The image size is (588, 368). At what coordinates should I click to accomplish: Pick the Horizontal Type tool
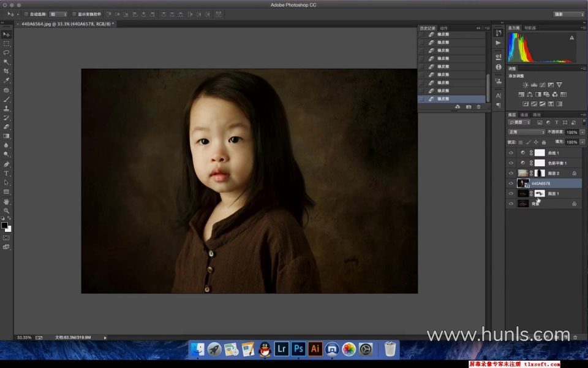click(7, 174)
